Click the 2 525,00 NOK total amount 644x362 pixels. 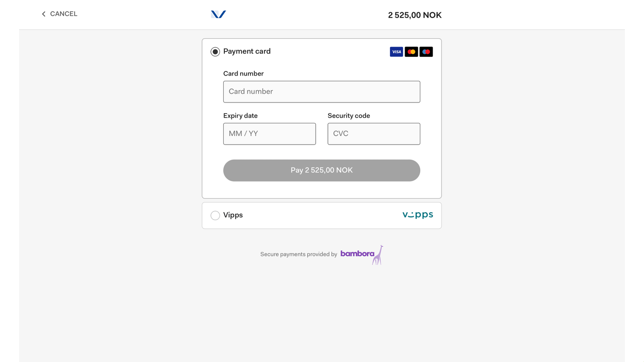(x=415, y=15)
